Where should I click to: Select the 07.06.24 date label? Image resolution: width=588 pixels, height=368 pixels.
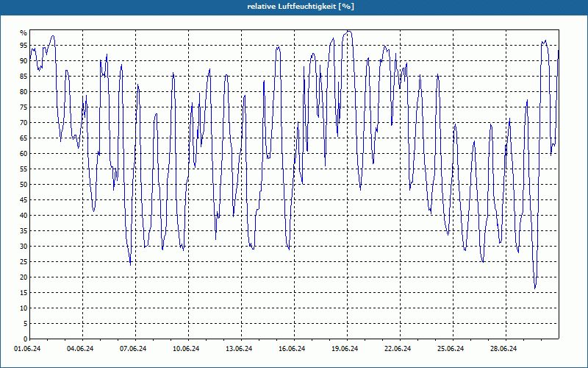coord(133,349)
